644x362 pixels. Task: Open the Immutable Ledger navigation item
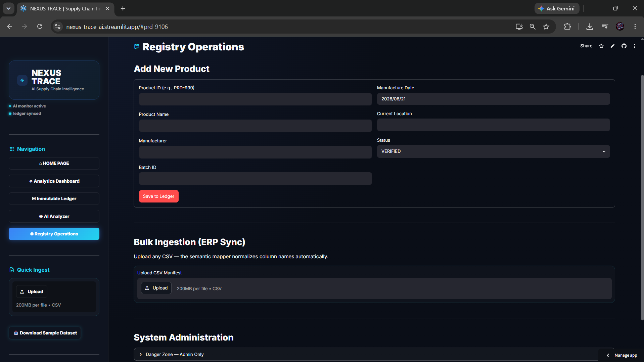(54, 198)
